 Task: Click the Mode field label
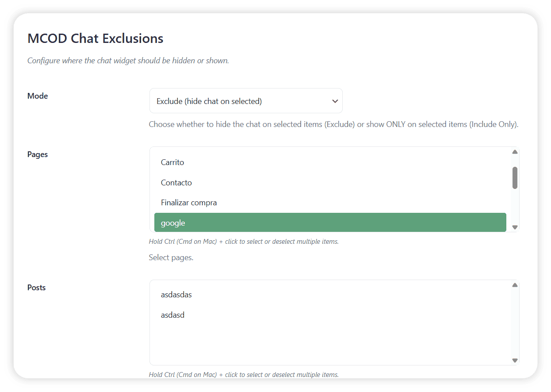point(38,96)
